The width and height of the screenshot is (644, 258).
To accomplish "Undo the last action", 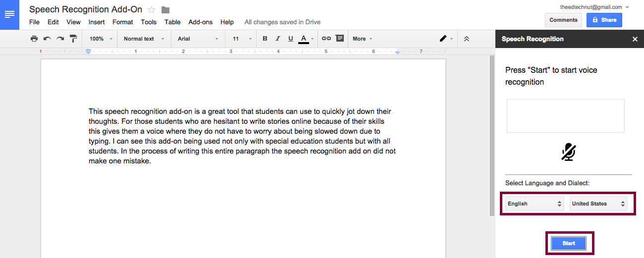I will [47, 39].
